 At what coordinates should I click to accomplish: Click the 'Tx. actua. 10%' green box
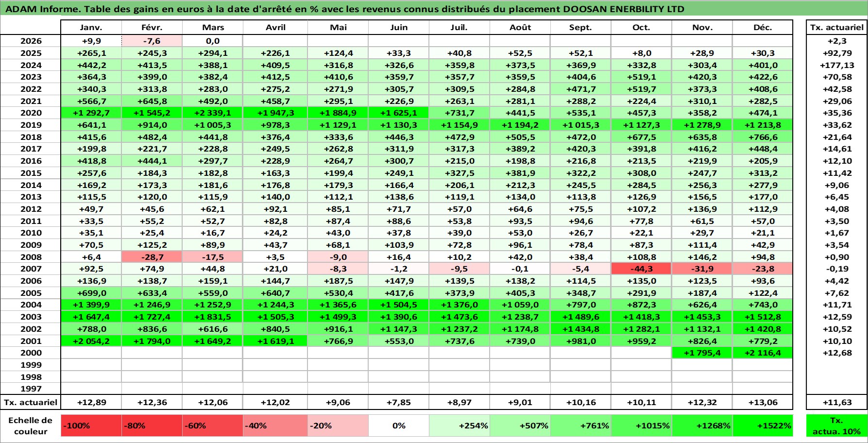coord(836,426)
